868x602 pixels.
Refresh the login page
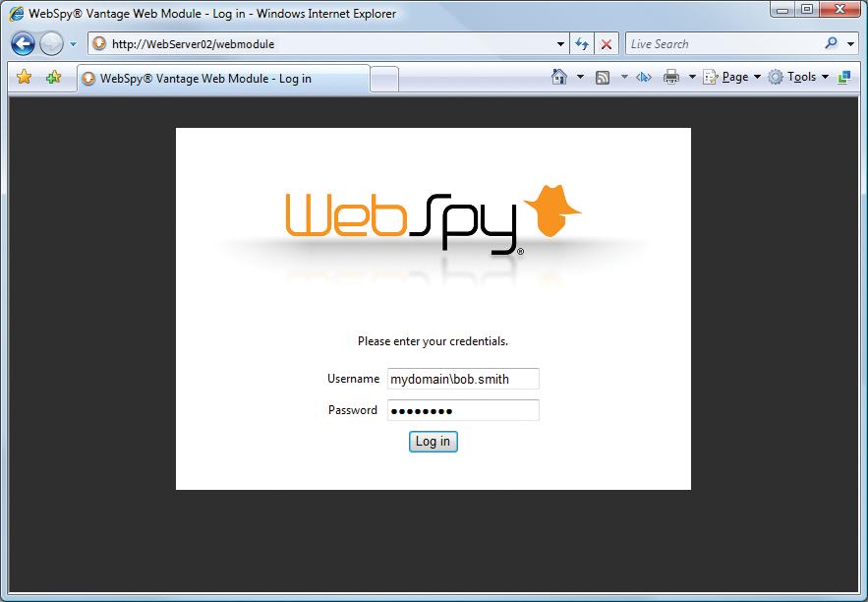pos(581,43)
